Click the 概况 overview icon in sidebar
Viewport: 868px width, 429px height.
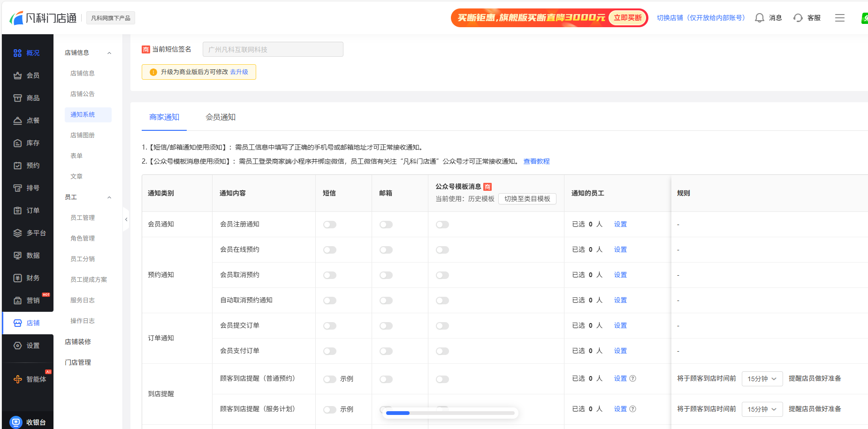pyautogui.click(x=17, y=53)
